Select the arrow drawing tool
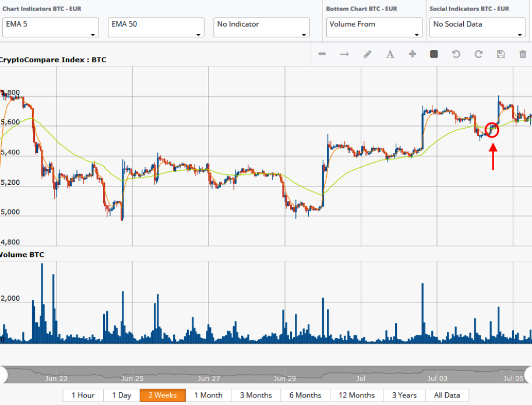532x405 pixels. [x=344, y=54]
